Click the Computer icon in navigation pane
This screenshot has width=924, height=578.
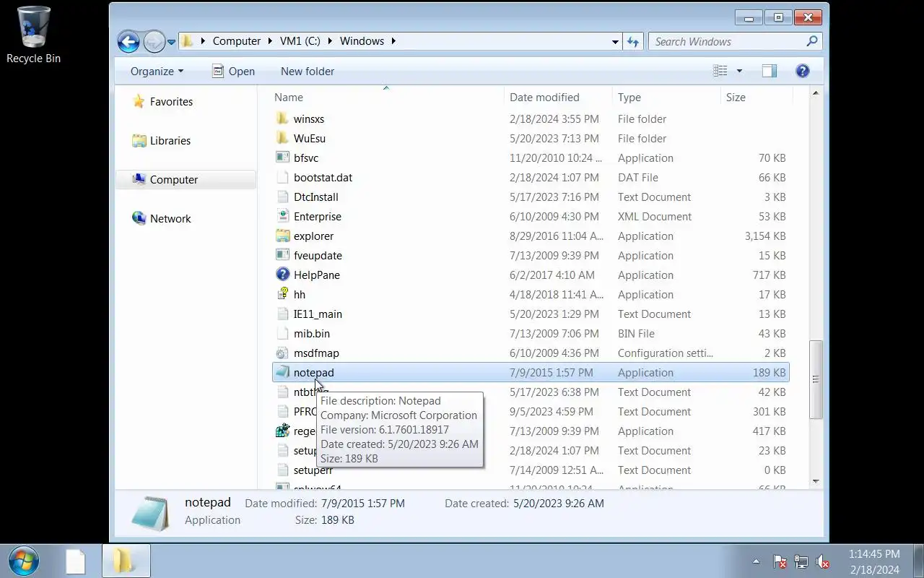tap(139, 179)
